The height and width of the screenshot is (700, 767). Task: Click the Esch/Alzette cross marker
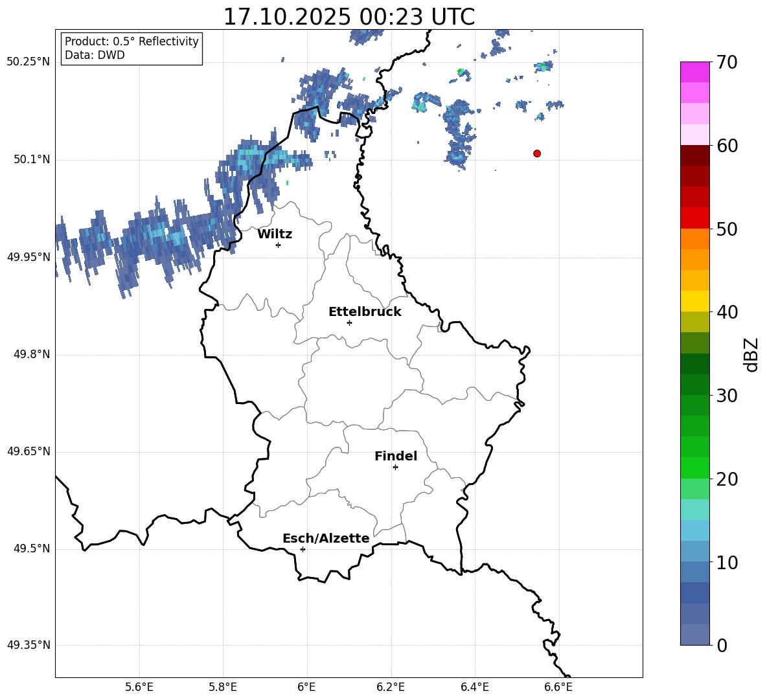click(x=303, y=549)
